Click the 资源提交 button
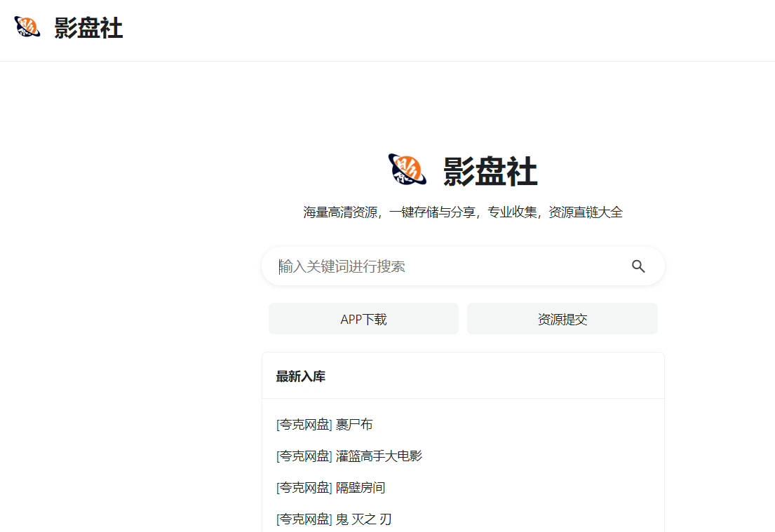The height and width of the screenshot is (532, 775). click(562, 318)
